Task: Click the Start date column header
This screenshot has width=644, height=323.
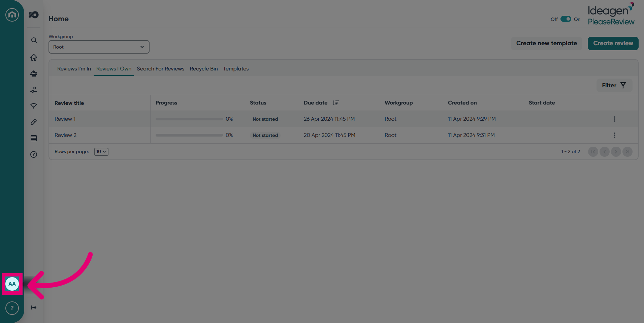Action: [x=542, y=103]
